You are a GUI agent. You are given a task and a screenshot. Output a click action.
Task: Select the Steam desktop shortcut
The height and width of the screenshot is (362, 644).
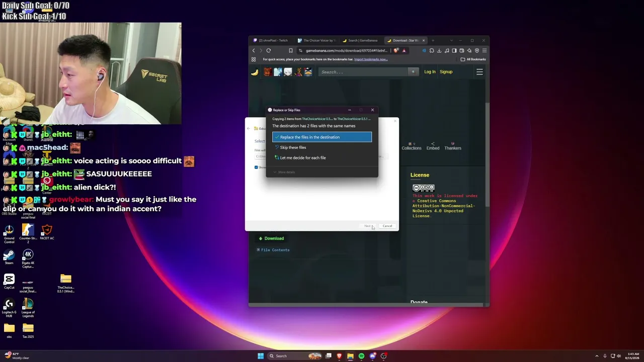point(9,257)
